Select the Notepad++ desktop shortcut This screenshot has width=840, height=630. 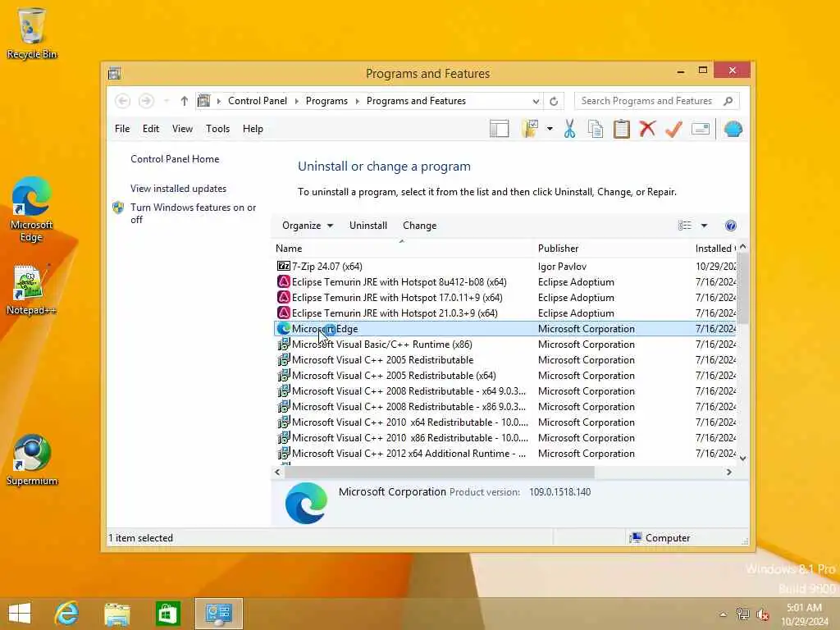coord(30,290)
